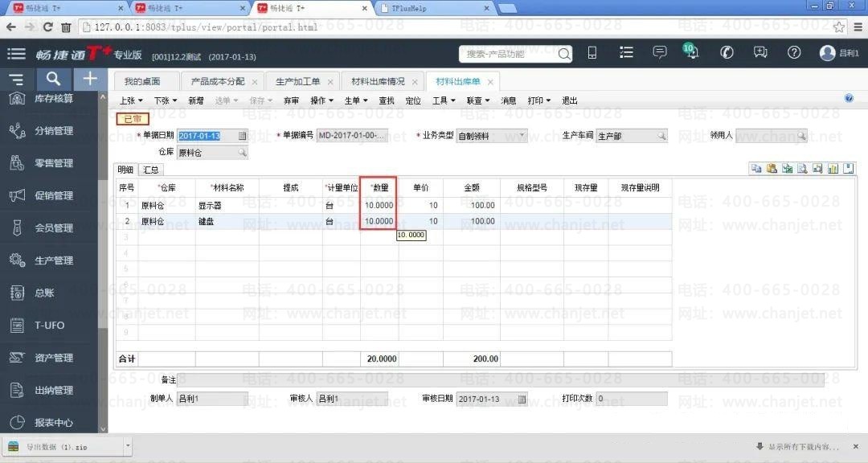Open the hamburger main menu icon
The height and width of the screenshot is (463, 868).
(x=16, y=54)
